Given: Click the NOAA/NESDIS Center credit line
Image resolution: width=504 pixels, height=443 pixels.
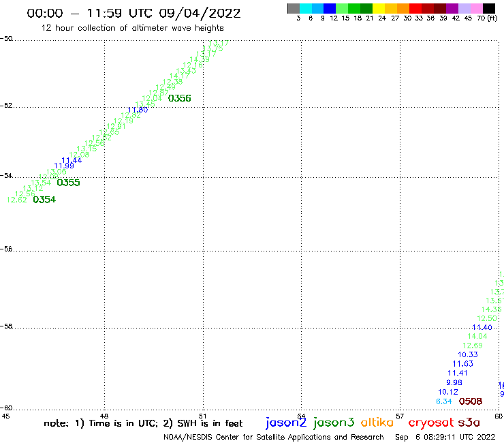Looking at the screenshot, I should [x=274, y=438].
